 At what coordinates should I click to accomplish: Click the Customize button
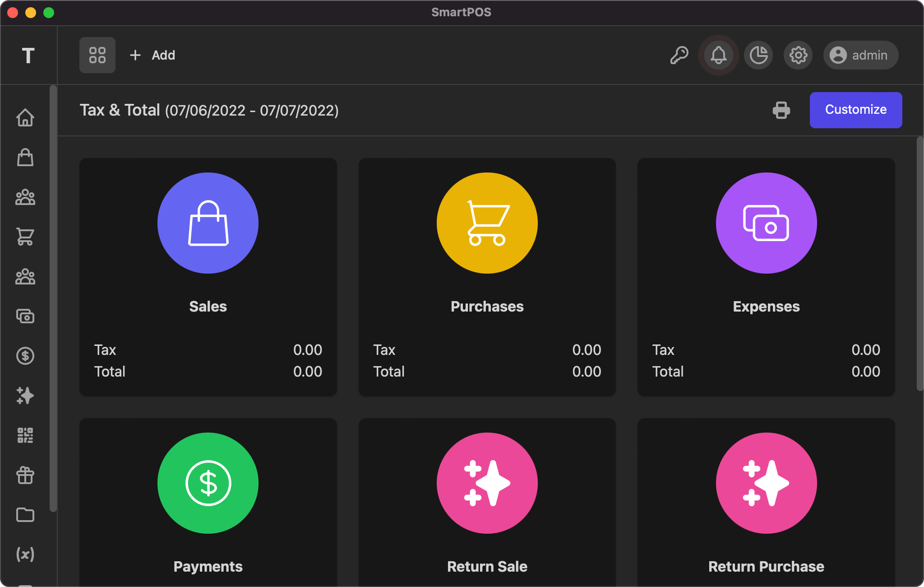[855, 110]
